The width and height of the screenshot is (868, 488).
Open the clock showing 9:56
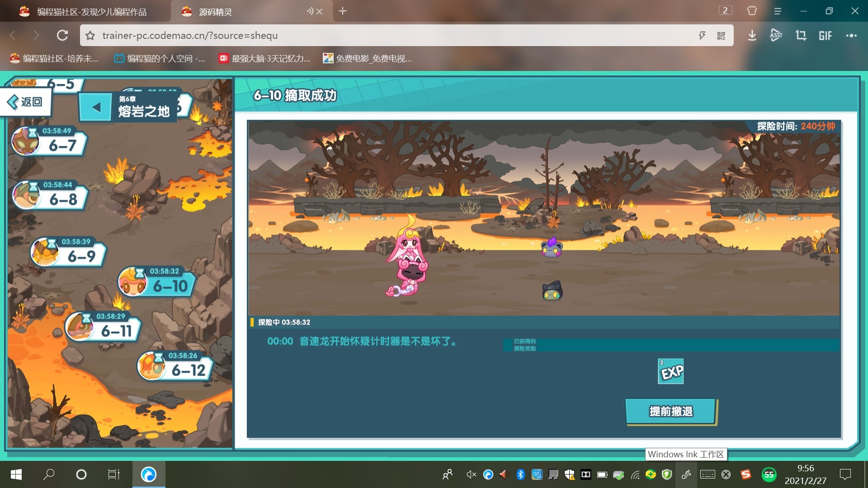coord(806,474)
